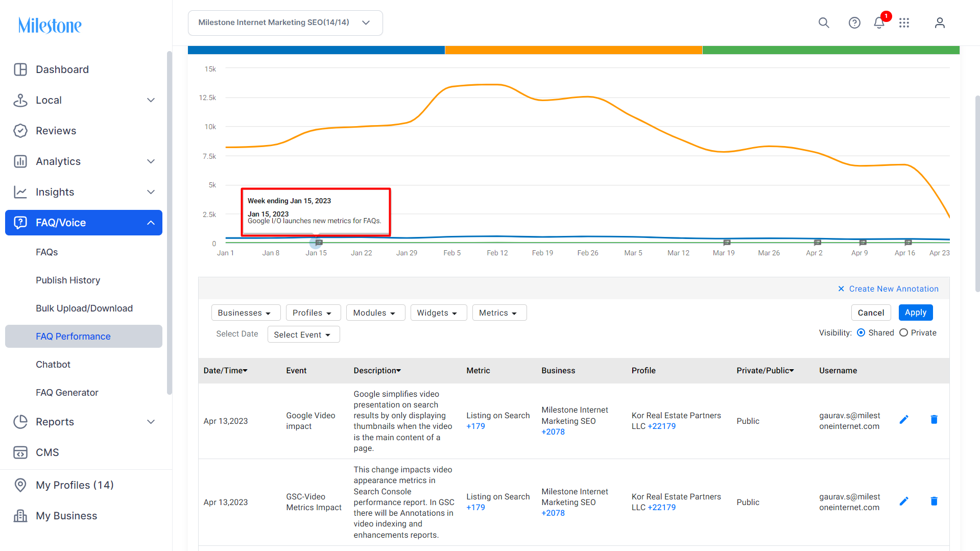This screenshot has width=980, height=551.
Task: Sort table by Date/Time column
Action: click(x=226, y=371)
